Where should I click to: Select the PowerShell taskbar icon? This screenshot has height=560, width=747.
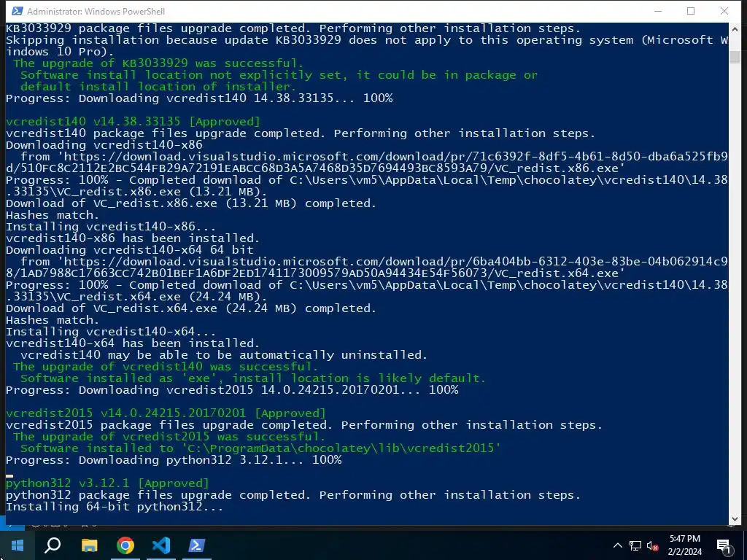click(197, 545)
